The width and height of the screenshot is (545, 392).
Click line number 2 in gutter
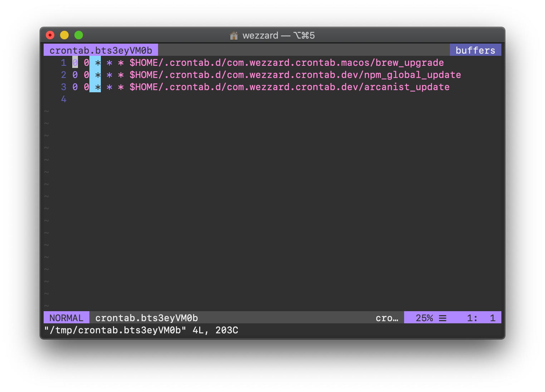pos(64,75)
